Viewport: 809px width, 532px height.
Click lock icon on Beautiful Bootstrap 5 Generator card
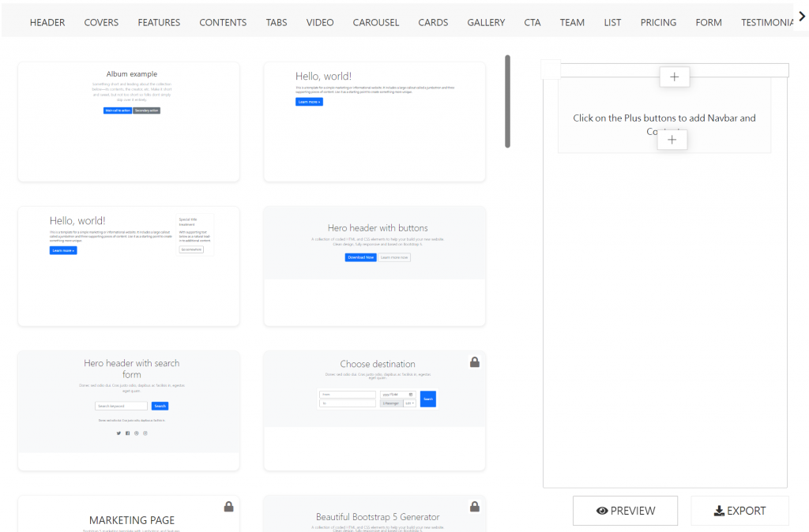tap(475, 507)
